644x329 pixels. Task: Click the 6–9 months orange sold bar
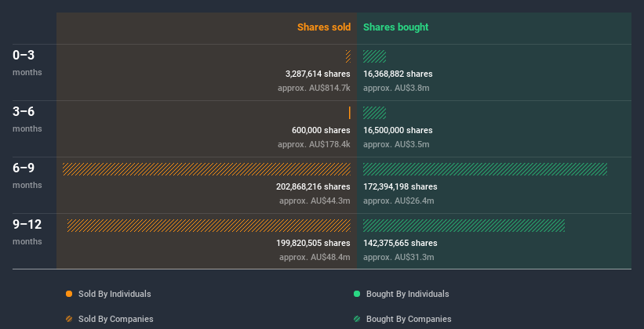point(206,169)
